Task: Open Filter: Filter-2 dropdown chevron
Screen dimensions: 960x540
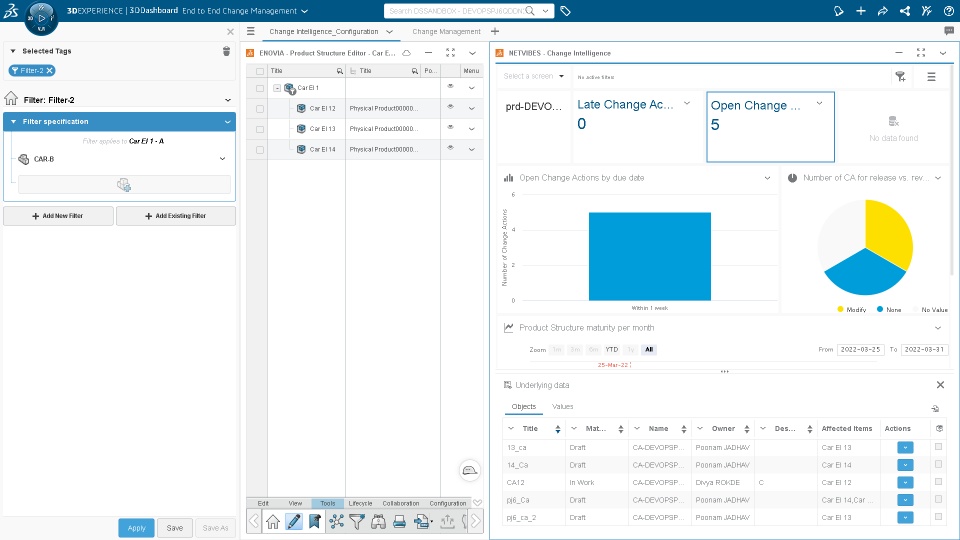Action: tap(228, 100)
